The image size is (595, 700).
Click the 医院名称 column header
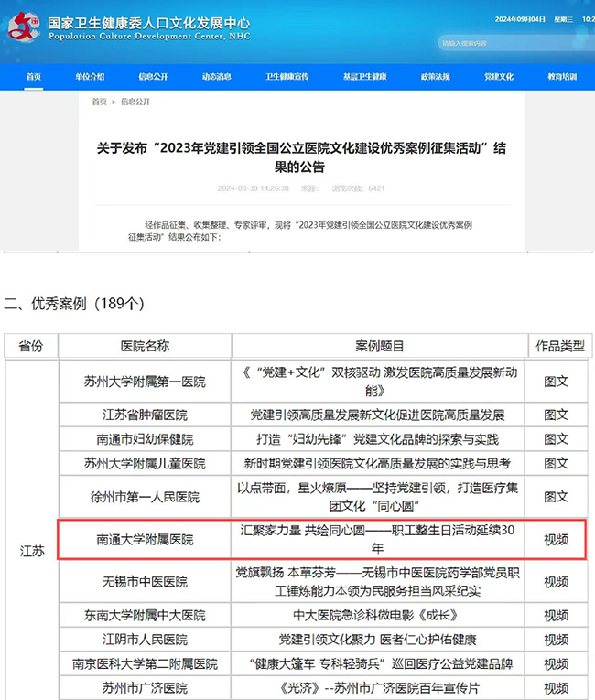[145, 346]
